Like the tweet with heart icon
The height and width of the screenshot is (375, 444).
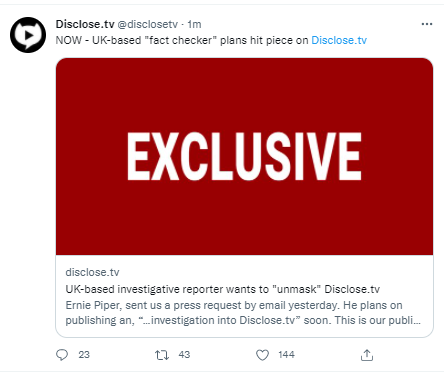262,355
